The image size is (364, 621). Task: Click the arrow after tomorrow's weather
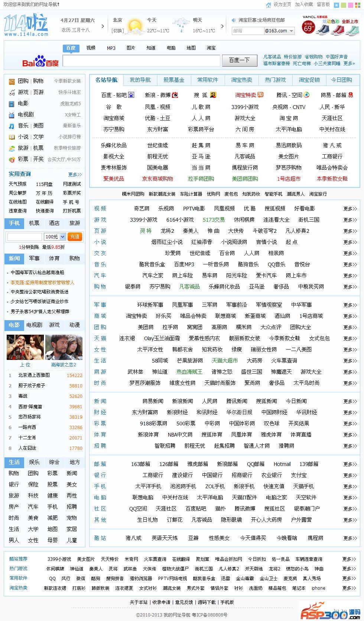pyautogui.click(x=222, y=26)
